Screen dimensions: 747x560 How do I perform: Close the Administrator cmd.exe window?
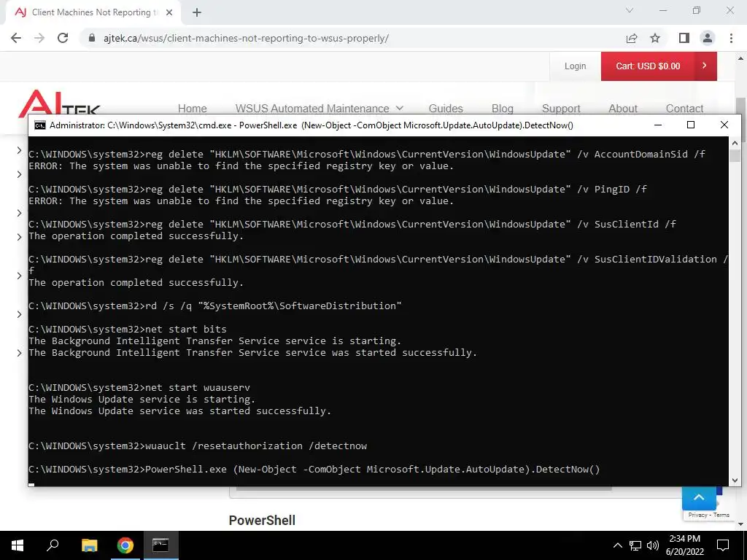pos(724,125)
